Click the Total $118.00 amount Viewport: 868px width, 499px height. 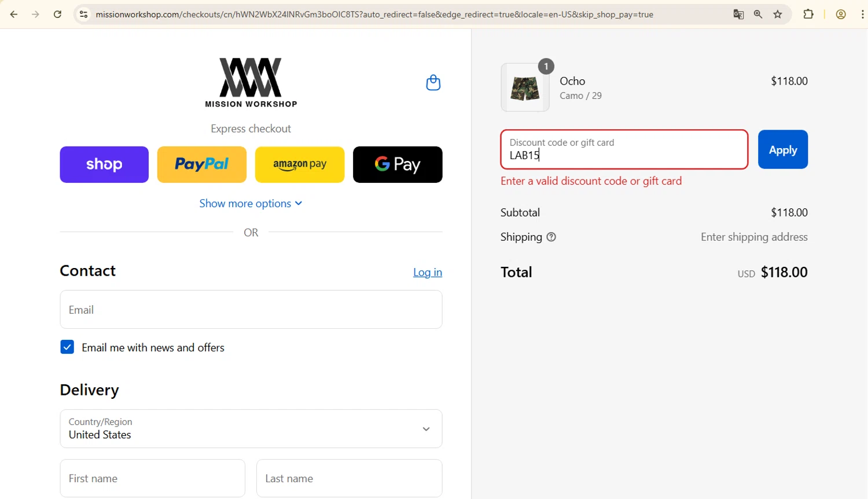point(784,272)
